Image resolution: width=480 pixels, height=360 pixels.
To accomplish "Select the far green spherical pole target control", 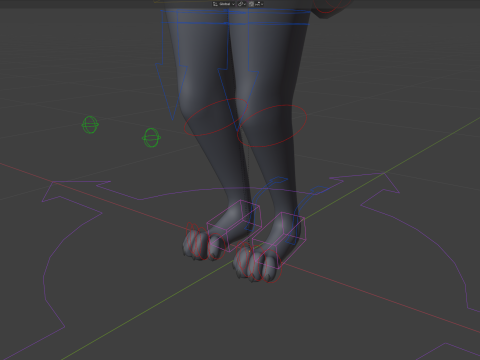I will 90,125.
